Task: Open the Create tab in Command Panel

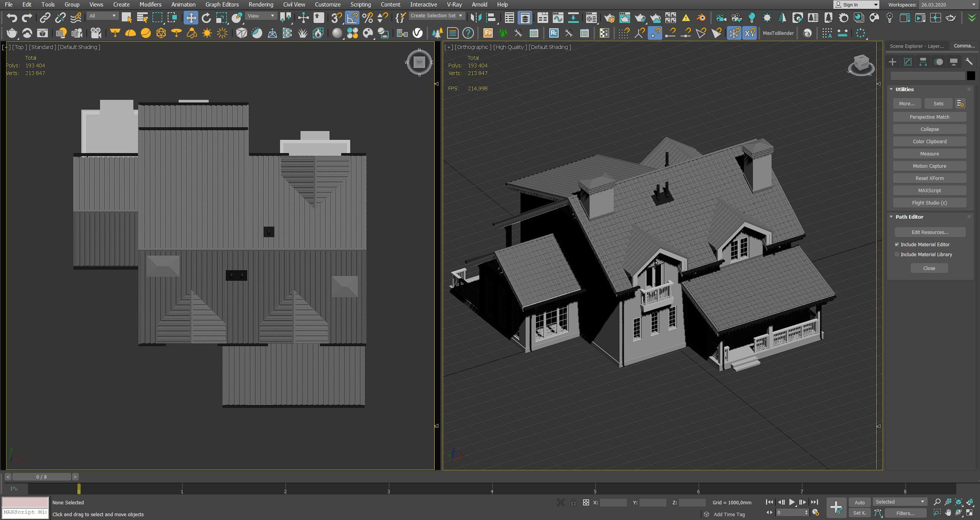Action: coord(892,62)
